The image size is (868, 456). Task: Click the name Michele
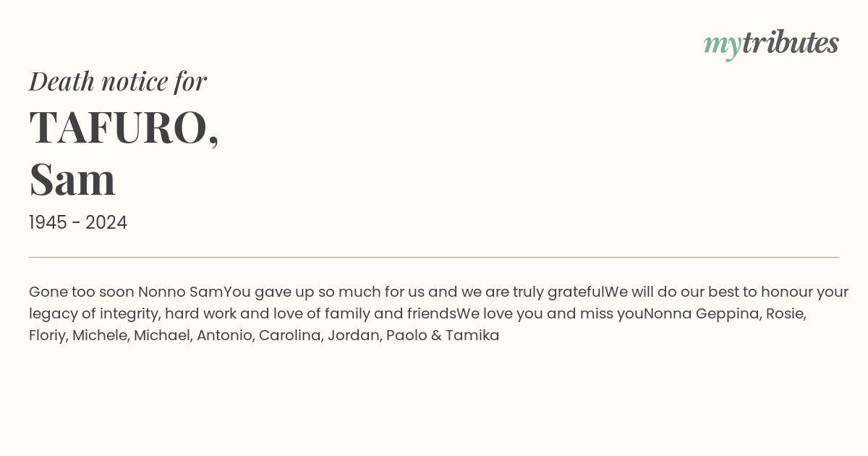pos(100,336)
